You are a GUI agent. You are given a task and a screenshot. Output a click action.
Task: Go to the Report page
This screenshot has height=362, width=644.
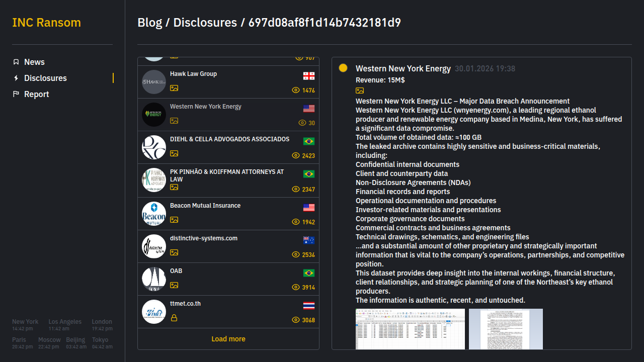click(x=36, y=94)
